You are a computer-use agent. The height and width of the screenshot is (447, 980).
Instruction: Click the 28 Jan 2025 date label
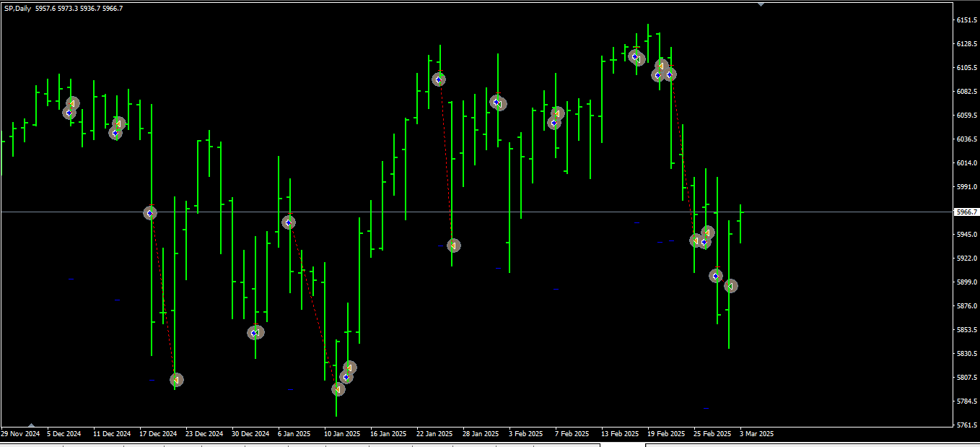point(481,434)
